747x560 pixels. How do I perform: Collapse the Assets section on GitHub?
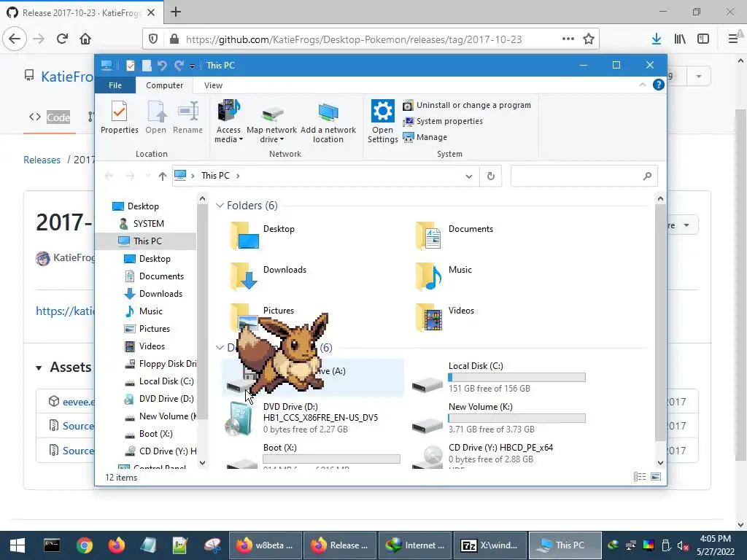[39, 367]
